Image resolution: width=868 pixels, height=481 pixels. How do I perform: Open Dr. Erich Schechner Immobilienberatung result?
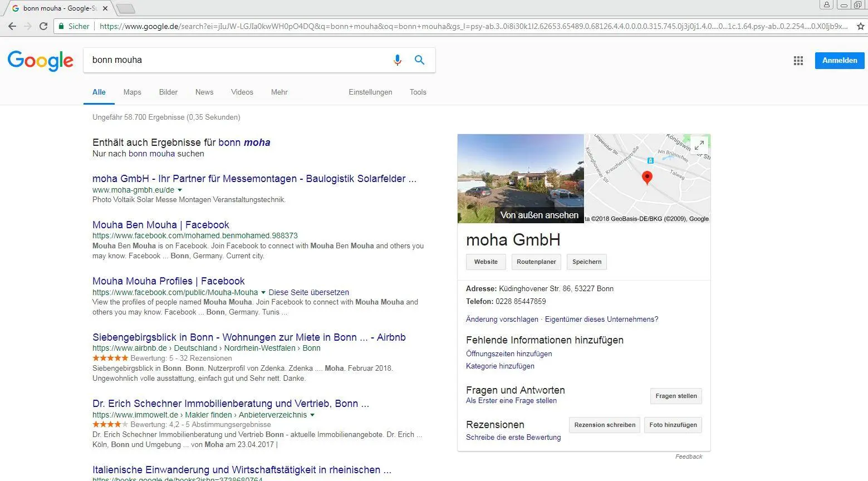coord(231,404)
